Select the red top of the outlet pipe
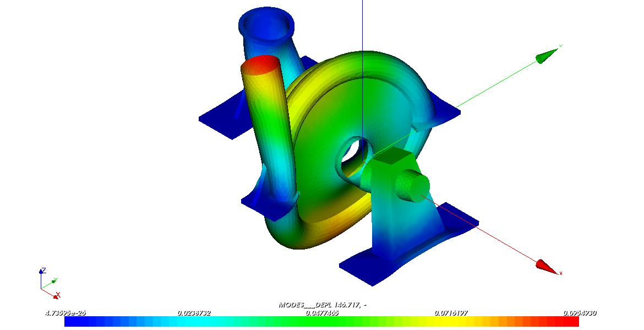 (261, 65)
